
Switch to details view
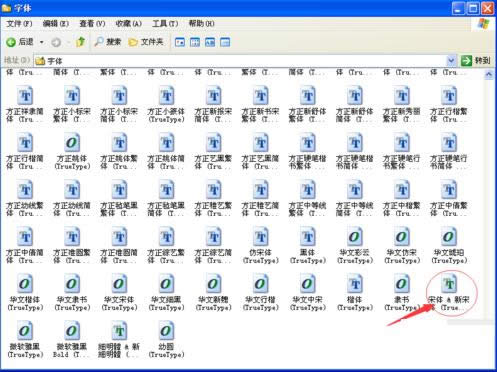click(x=225, y=42)
